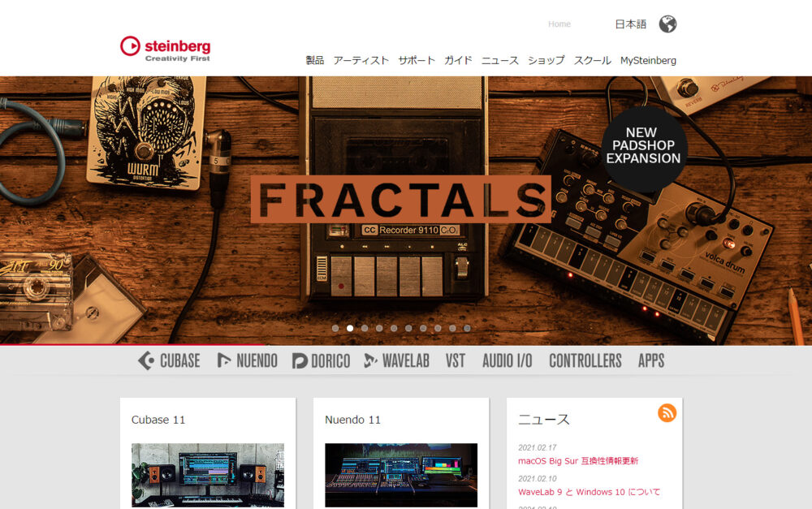Select the seventh carousel slide dot
The width and height of the screenshot is (812, 509).
[423, 328]
